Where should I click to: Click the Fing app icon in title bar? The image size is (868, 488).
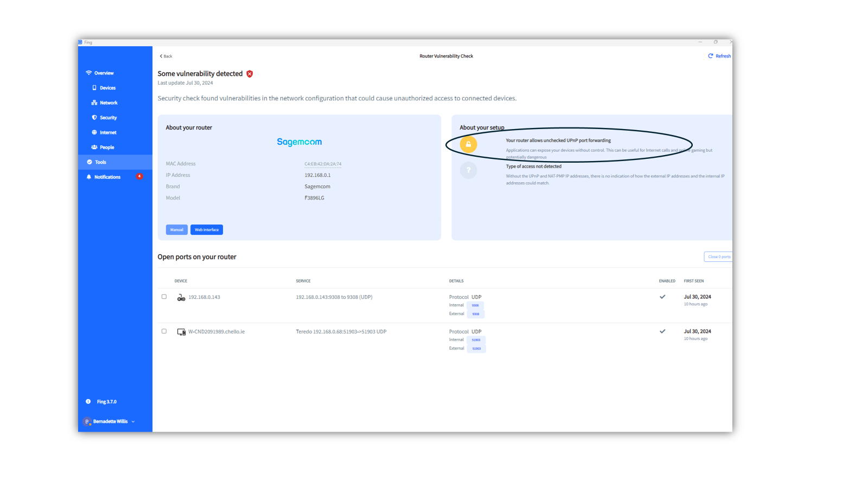point(80,42)
